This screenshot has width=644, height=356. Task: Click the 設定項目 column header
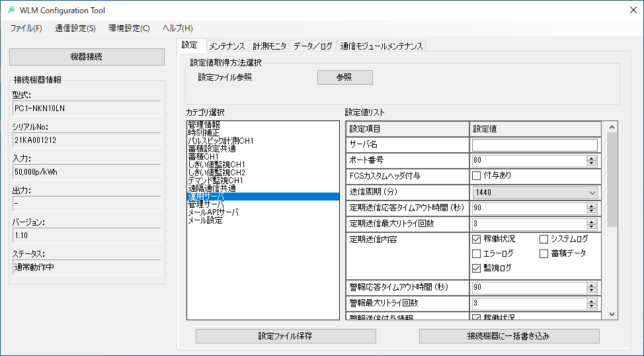coord(407,129)
